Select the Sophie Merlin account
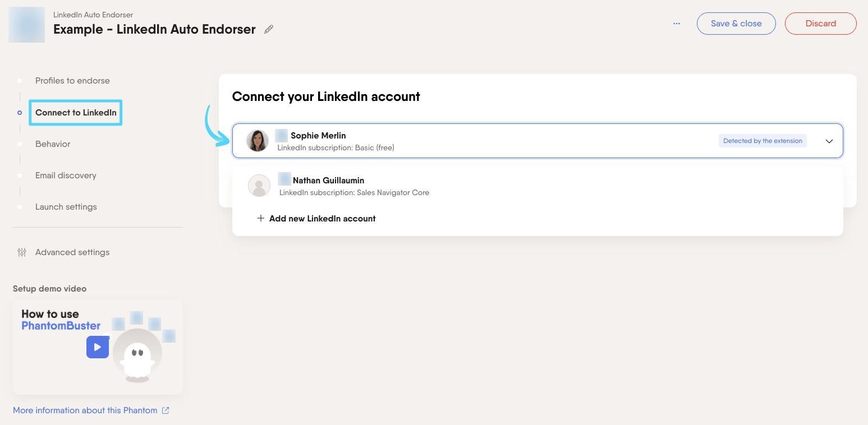The height and width of the screenshot is (425, 868). point(538,141)
